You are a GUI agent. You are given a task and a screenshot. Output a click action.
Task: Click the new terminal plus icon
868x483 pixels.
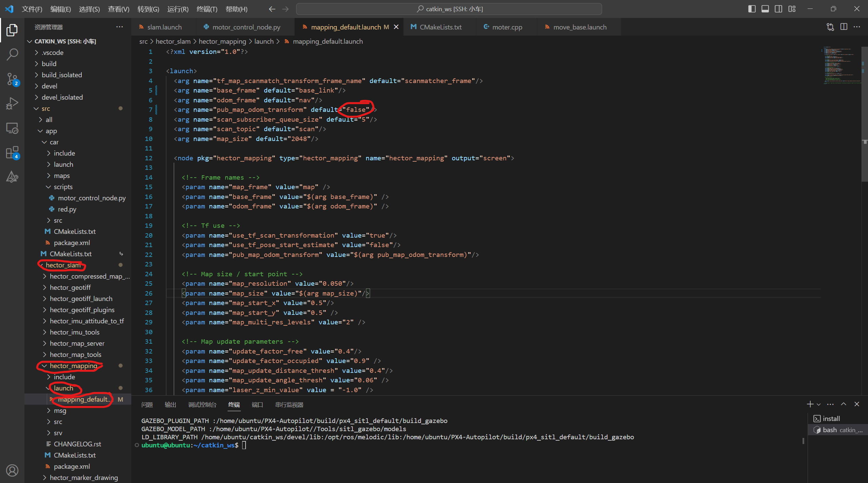point(810,404)
